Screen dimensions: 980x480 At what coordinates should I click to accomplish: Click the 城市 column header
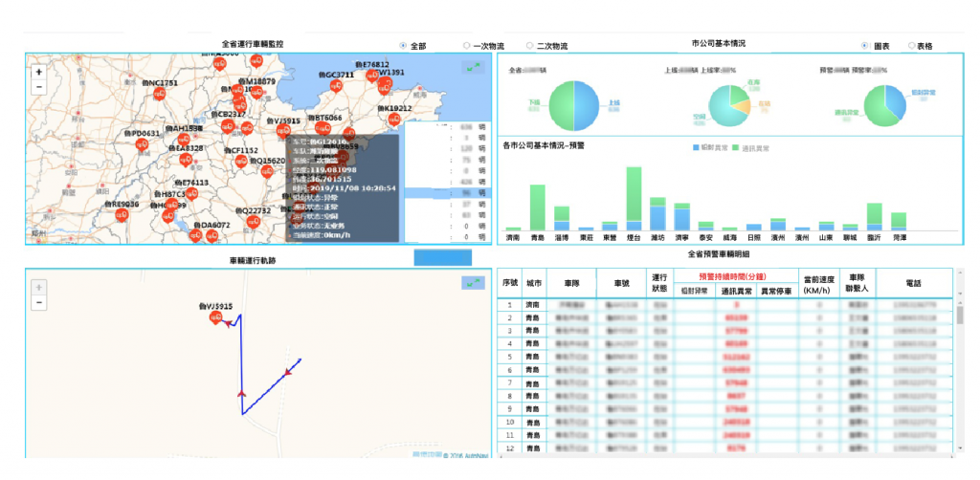(534, 283)
